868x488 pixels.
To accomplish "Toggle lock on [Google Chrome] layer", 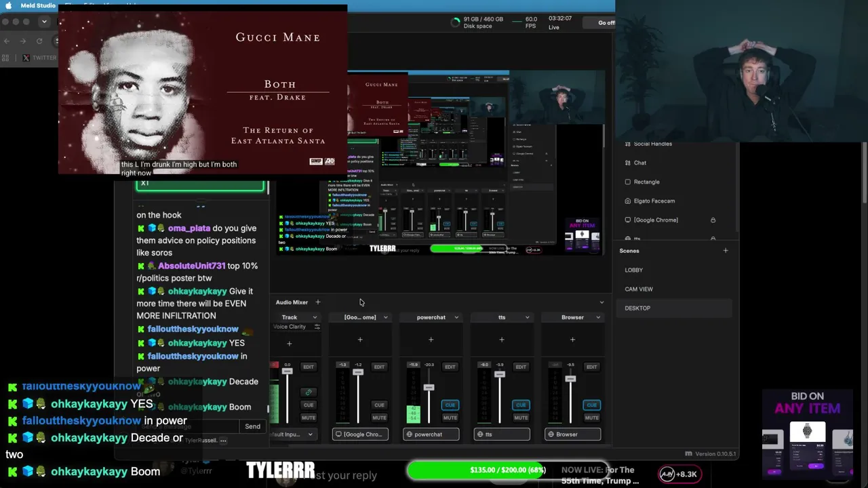I will click(713, 220).
